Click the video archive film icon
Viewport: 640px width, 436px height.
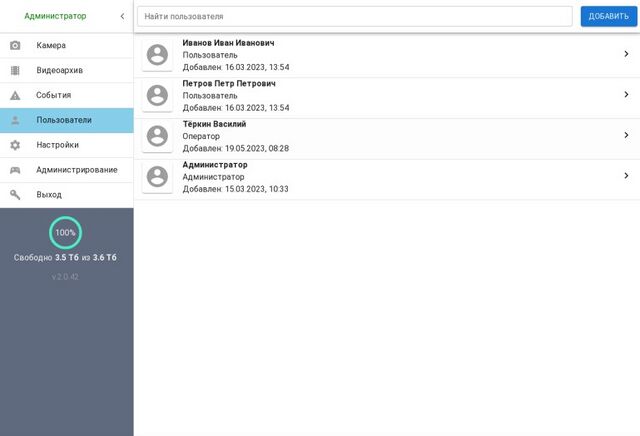(x=15, y=70)
